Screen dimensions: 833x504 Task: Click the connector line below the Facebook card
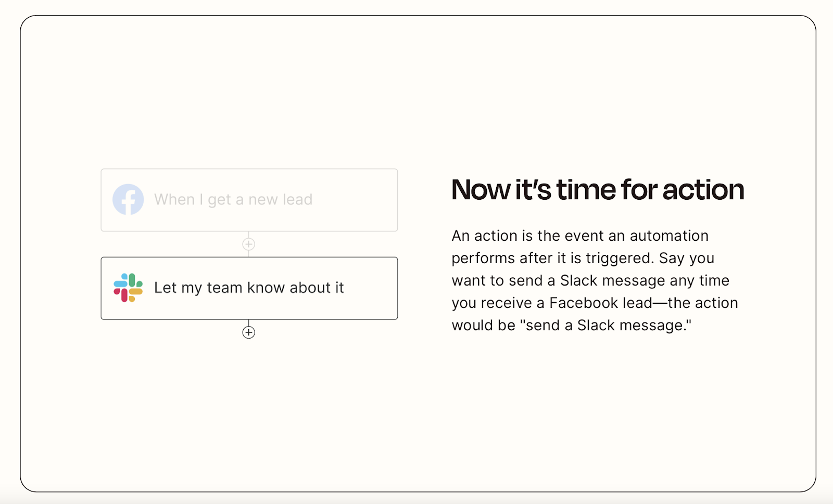click(x=249, y=235)
